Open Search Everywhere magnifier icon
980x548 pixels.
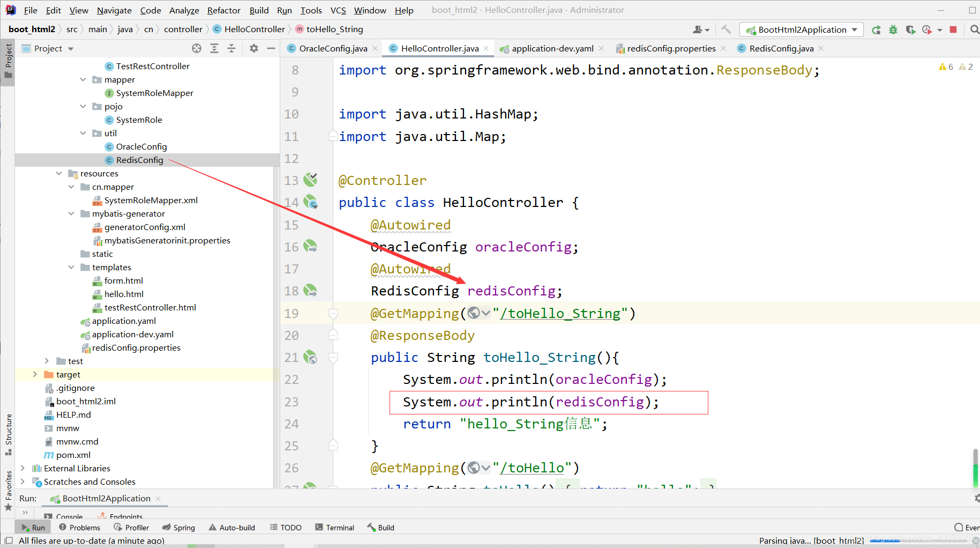tap(975, 29)
